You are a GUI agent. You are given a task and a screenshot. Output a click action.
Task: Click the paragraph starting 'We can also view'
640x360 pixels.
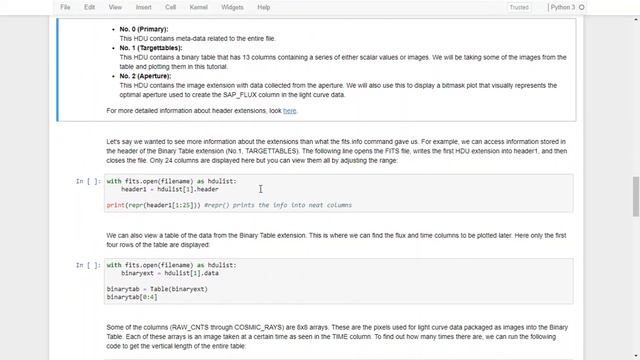coord(336,240)
